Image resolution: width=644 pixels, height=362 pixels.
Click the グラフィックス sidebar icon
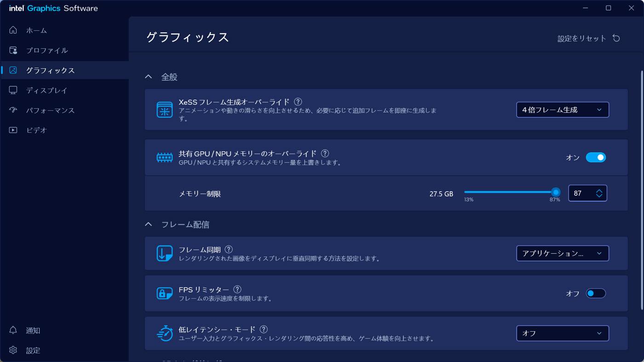coord(13,70)
